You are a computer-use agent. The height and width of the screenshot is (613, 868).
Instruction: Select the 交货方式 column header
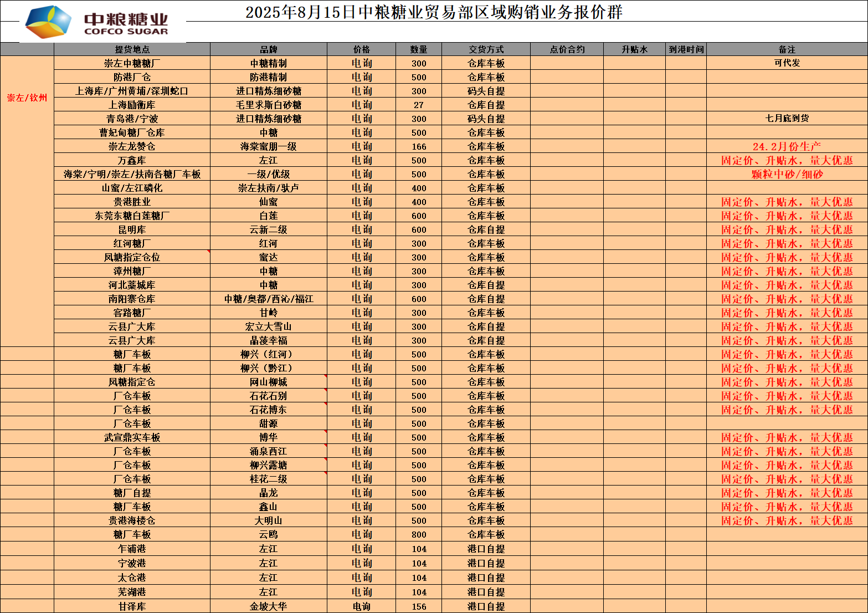[x=486, y=49]
